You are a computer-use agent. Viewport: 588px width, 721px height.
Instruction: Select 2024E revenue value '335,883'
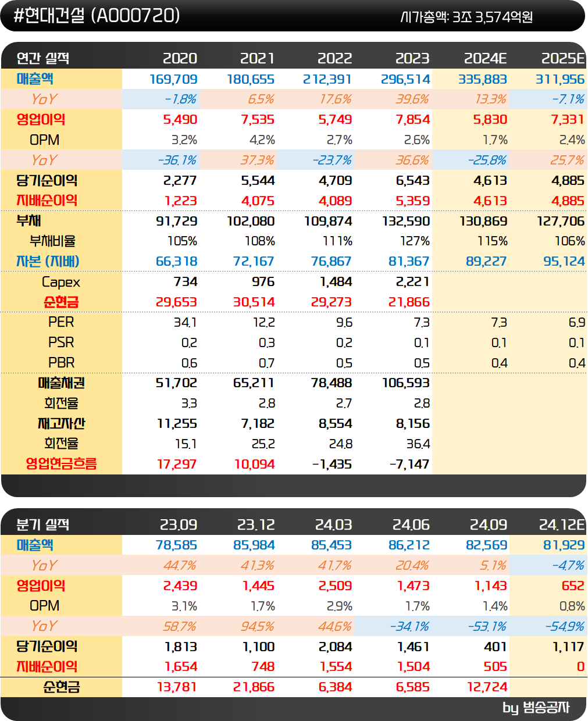coord(483,79)
